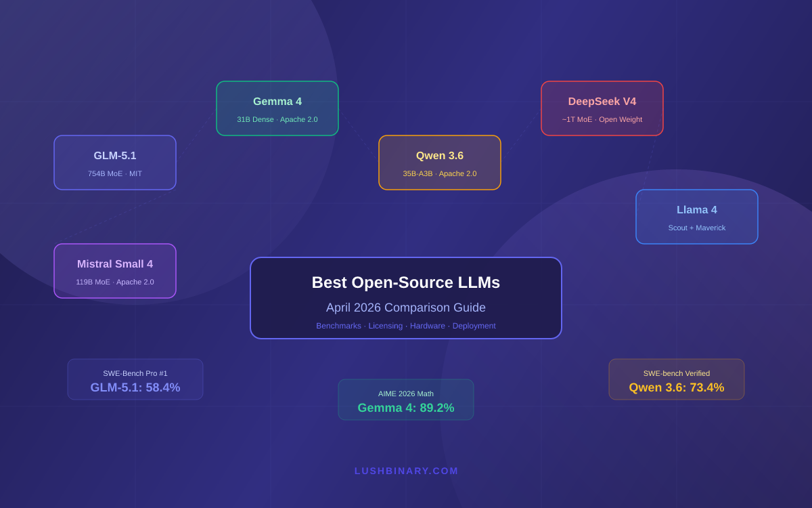
Task: Click the Benchmarks category label
Action: coord(338,326)
